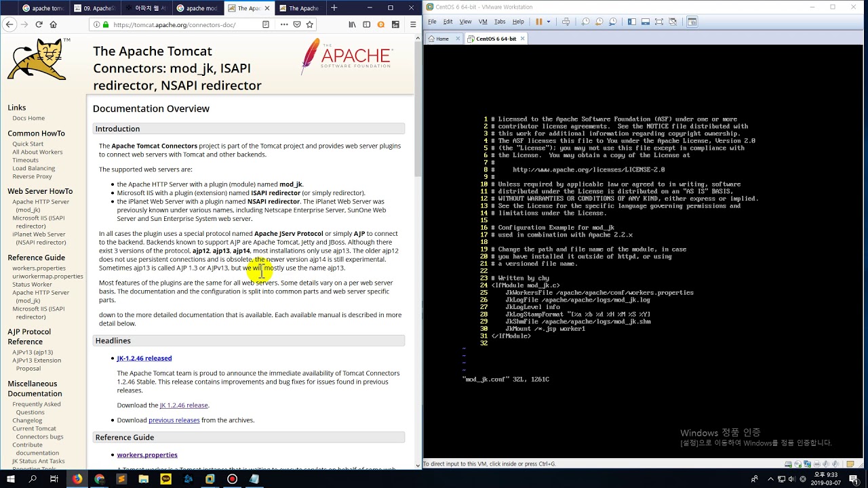
Task: Open the VMware Help menu
Action: [518, 22]
